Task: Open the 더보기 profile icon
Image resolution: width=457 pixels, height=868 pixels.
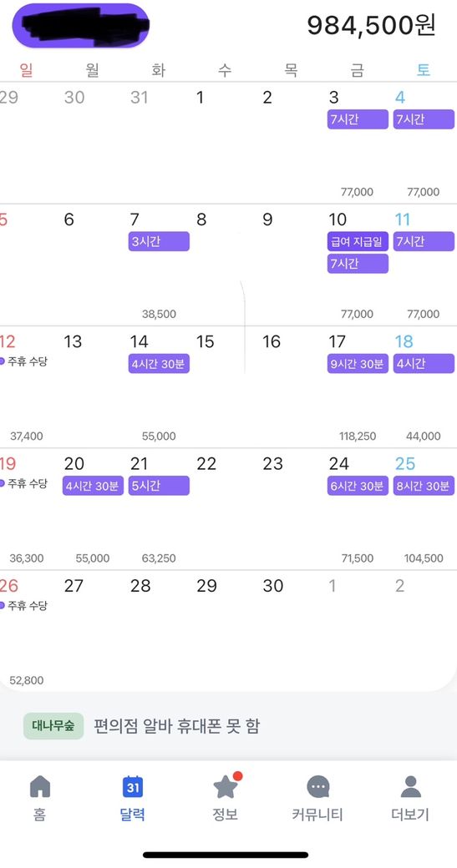Action: [x=410, y=798]
